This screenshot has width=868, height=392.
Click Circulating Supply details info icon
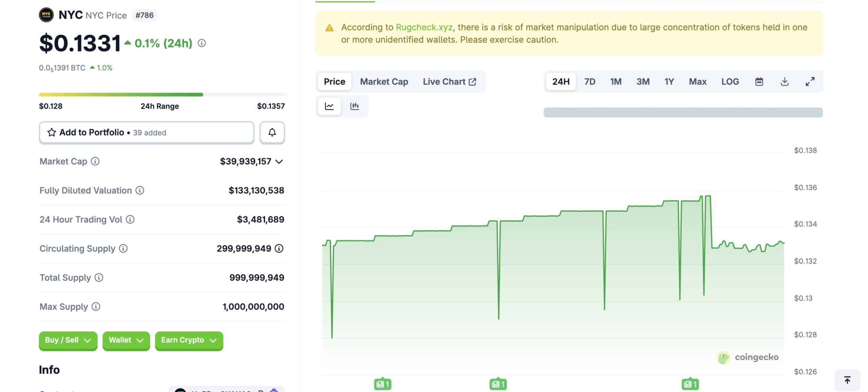click(x=279, y=248)
